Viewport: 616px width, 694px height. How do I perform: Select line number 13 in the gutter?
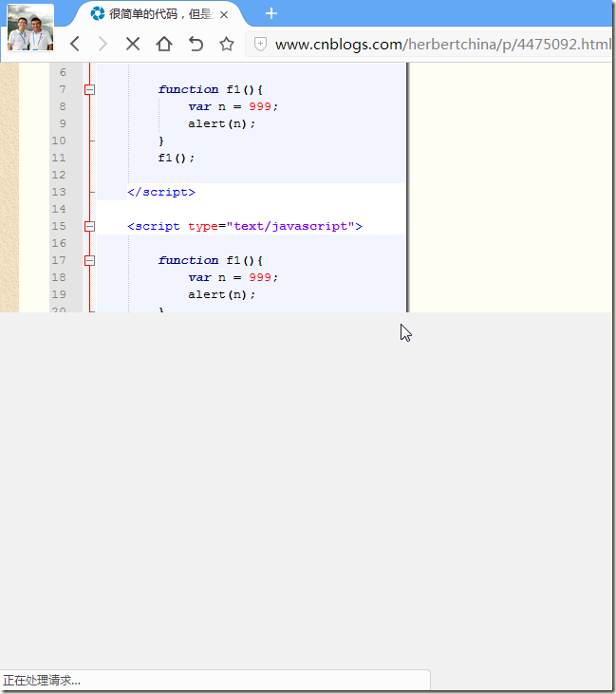59,192
